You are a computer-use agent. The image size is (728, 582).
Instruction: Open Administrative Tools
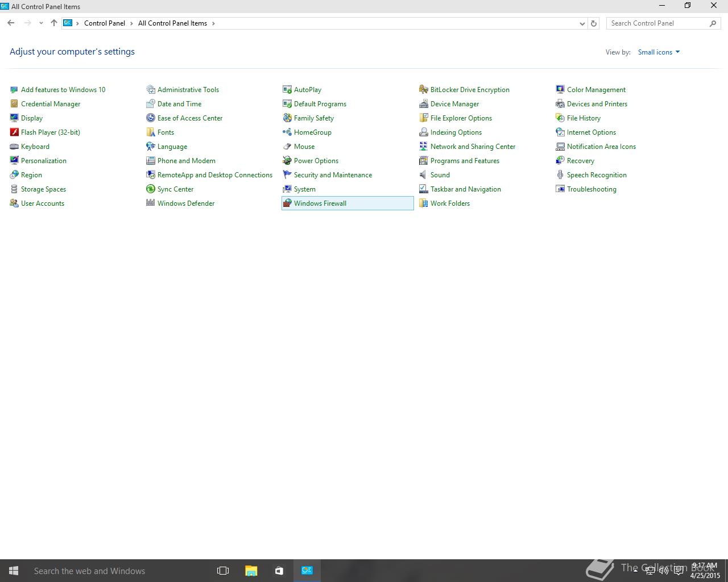(188, 90)
